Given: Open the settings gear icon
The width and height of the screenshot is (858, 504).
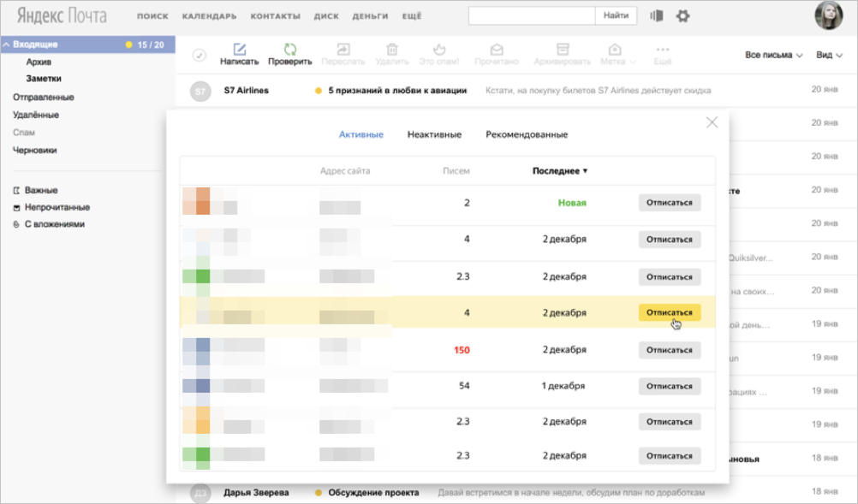Looking at the screenshot, I should coord(682,16).
